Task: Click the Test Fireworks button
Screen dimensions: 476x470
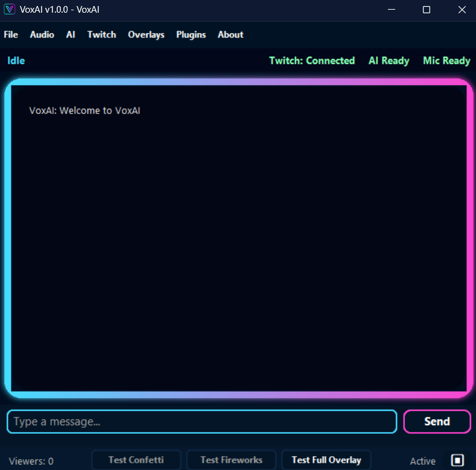Action: pyautogui.click(x=231, y=460)
